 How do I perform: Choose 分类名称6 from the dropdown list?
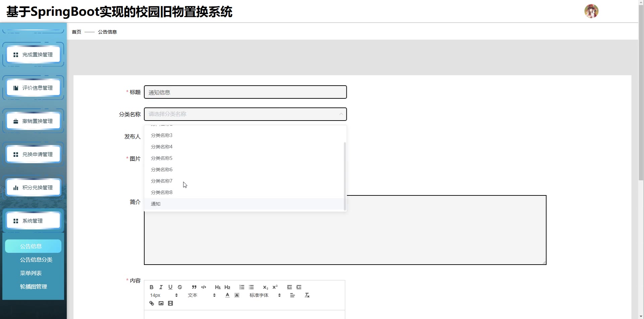click(244, 170)
